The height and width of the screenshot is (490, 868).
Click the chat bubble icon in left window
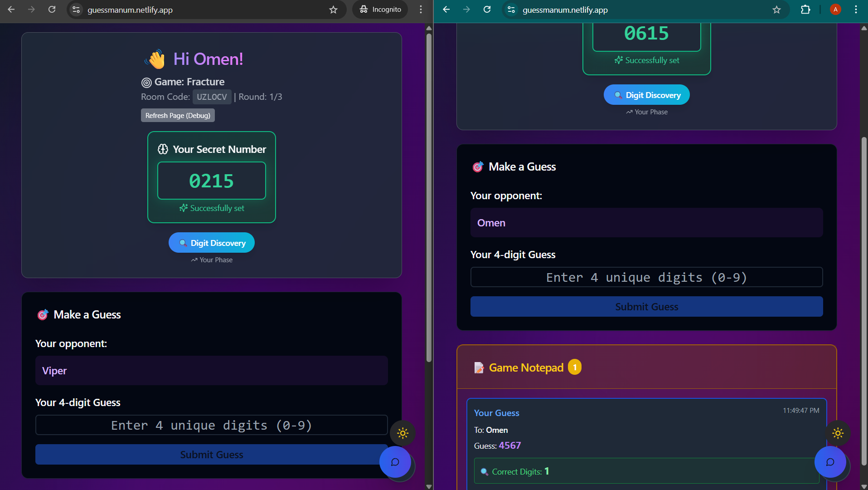[x=395, y=462]
